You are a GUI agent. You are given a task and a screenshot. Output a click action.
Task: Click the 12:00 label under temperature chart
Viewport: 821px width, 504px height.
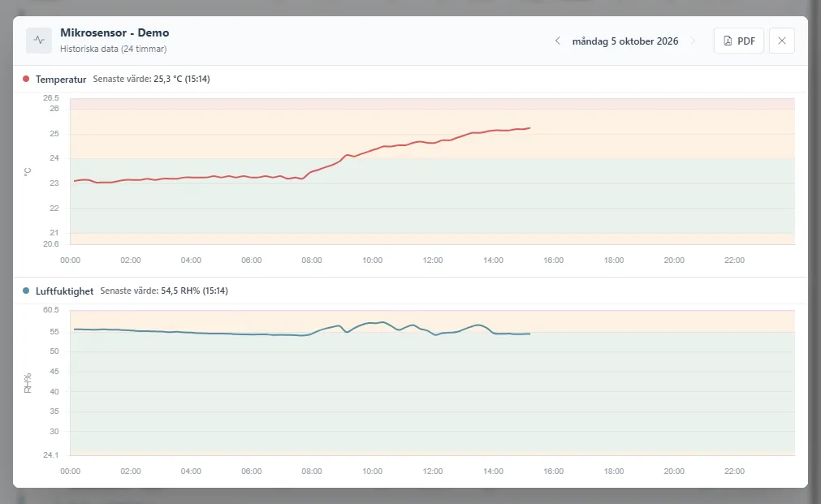[x=433, y=260]
